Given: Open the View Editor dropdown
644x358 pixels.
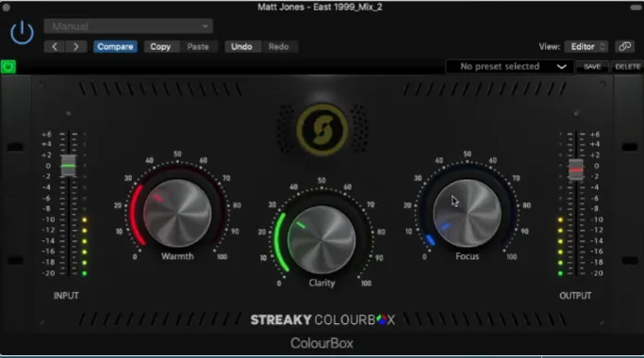Looking at the screenshot, I should pyautogui.click(x=586, y=46).
